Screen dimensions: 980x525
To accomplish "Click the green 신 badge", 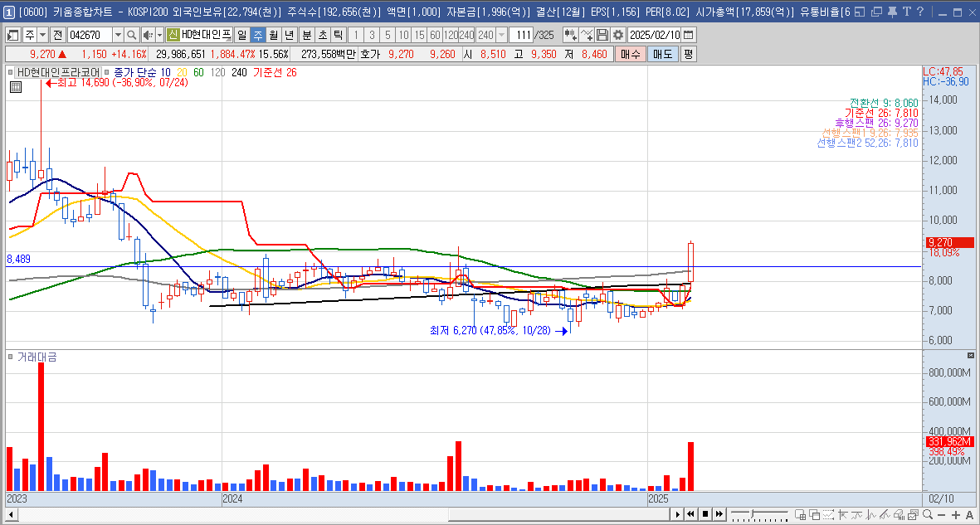I will pos(173,35).
